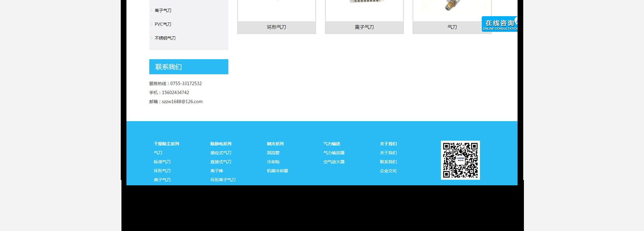Viewport: 644px width, 231px height.
Task: Open PVC气刀 in the sidebar category list
Action: click(x=163, y=24)
